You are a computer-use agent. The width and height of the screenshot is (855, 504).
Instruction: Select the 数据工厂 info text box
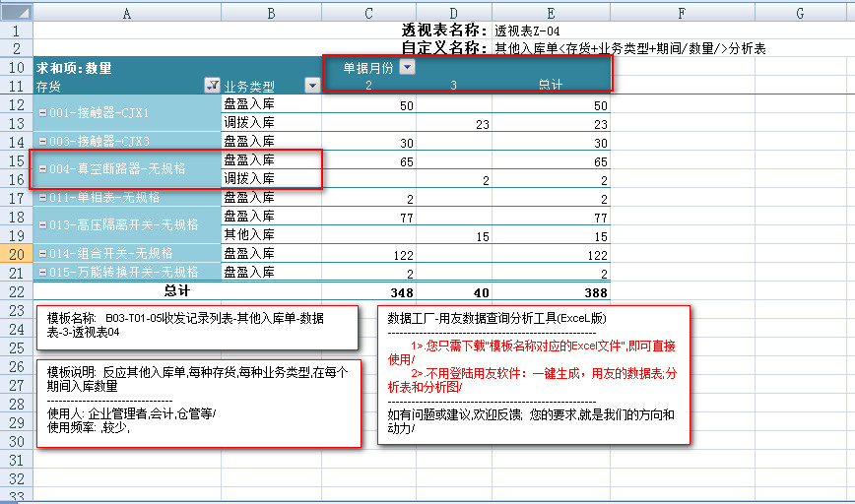[x=533, y=374]
